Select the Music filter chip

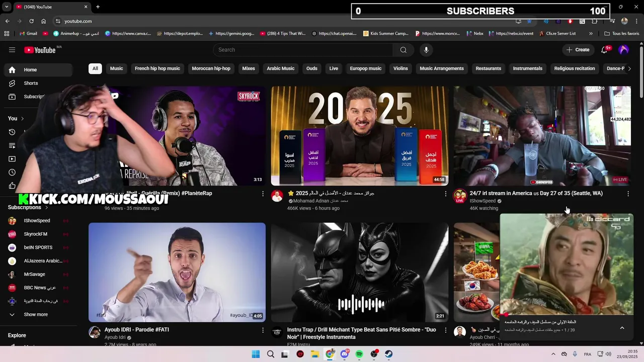(117, 68)
